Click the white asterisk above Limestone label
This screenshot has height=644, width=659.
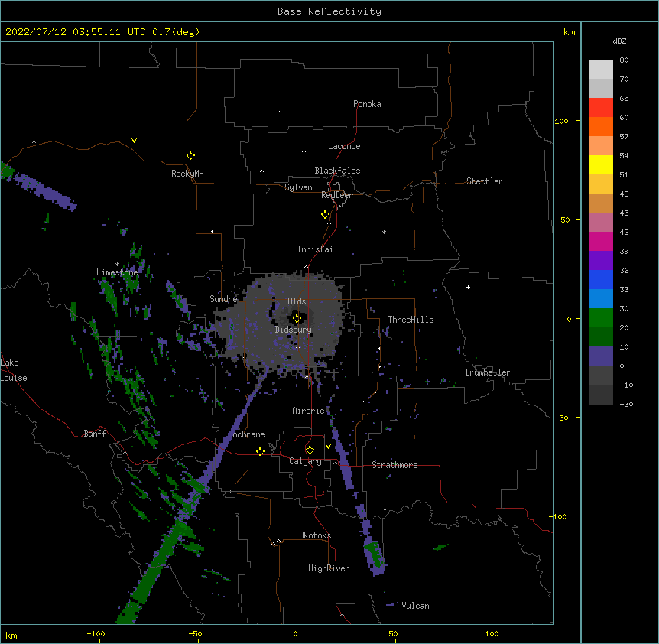pyautogui.click(x=117, y=265)
